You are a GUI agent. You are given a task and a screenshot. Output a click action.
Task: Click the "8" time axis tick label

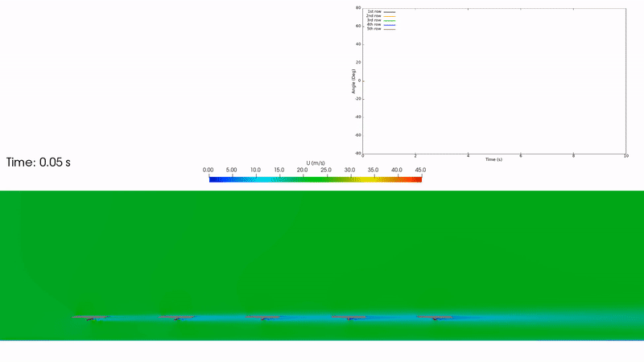573,156
